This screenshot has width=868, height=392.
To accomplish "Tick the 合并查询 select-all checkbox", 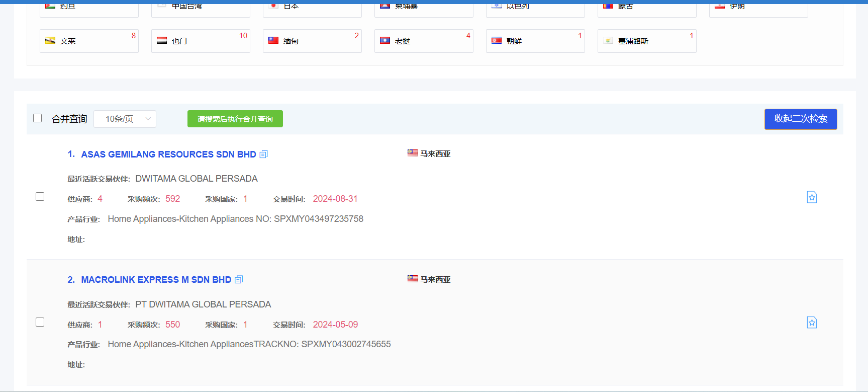I will pos(38,118).
